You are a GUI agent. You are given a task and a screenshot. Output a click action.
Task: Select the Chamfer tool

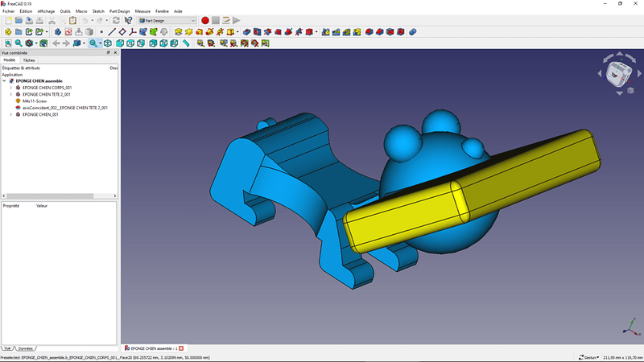click(379, 32)
